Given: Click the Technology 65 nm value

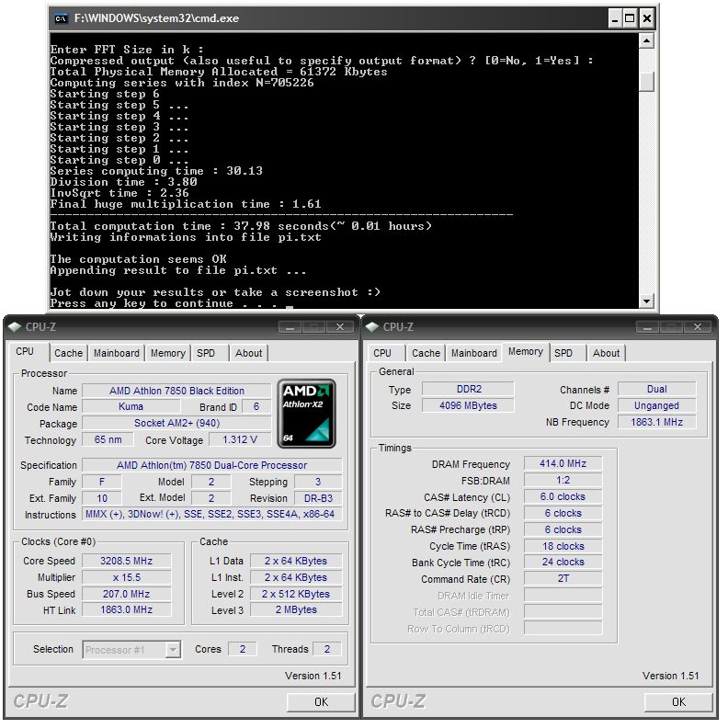Looking at the screenshot, I should pyautogui.click(x=108, y=439).
